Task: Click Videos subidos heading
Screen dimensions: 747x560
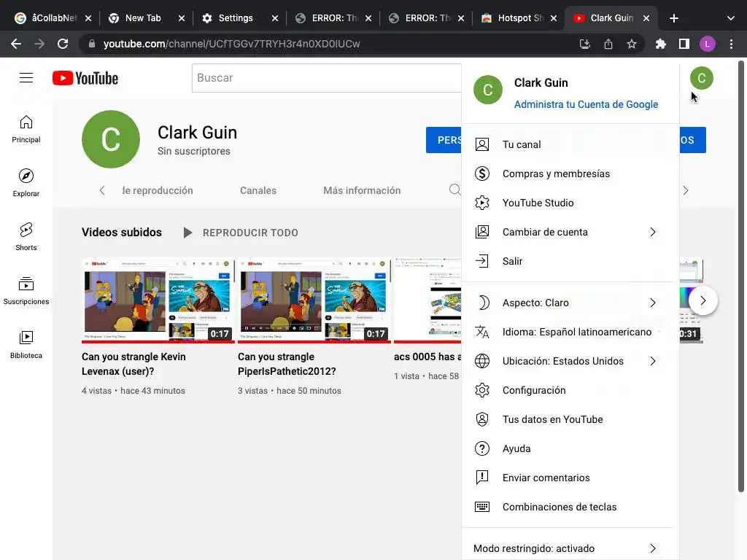Action: 122,233
